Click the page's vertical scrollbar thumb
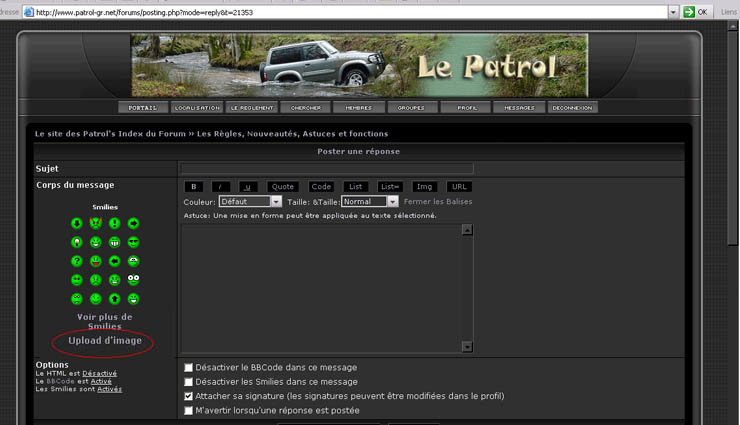The width and height of the screenshot is (740, 425). point(732,137)
